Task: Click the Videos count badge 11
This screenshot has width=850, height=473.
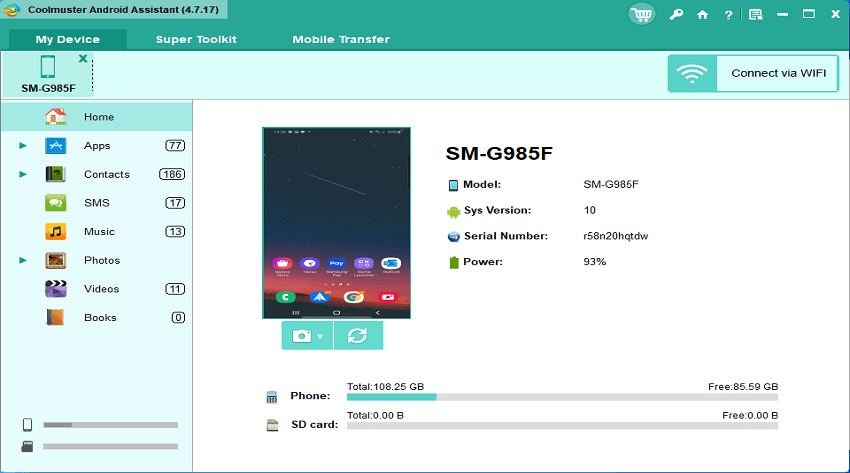Action: point(175,289)
